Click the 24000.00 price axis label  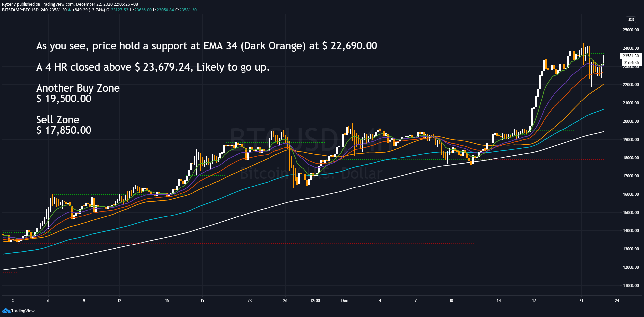631,48
